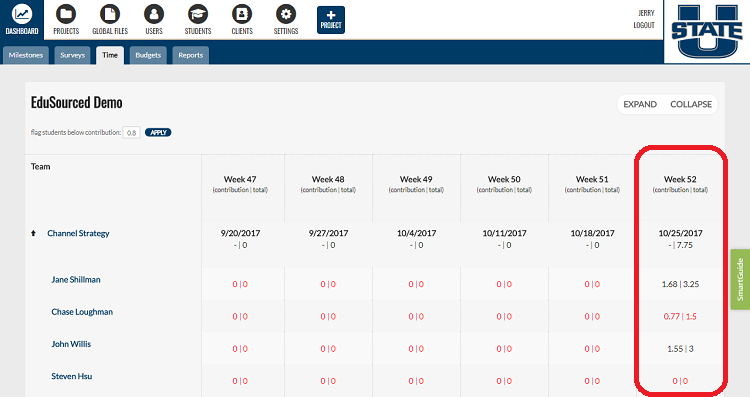This screenshot has height=397, width=750.
Task: Collapse Channel Strategy with the arrow
Action: 33,233
